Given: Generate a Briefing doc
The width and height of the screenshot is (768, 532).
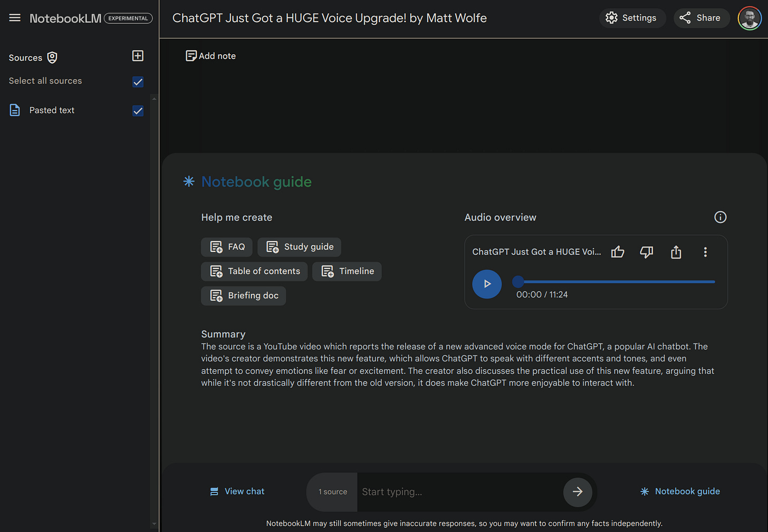Looking at the screenshot, I should pos(243,296).
